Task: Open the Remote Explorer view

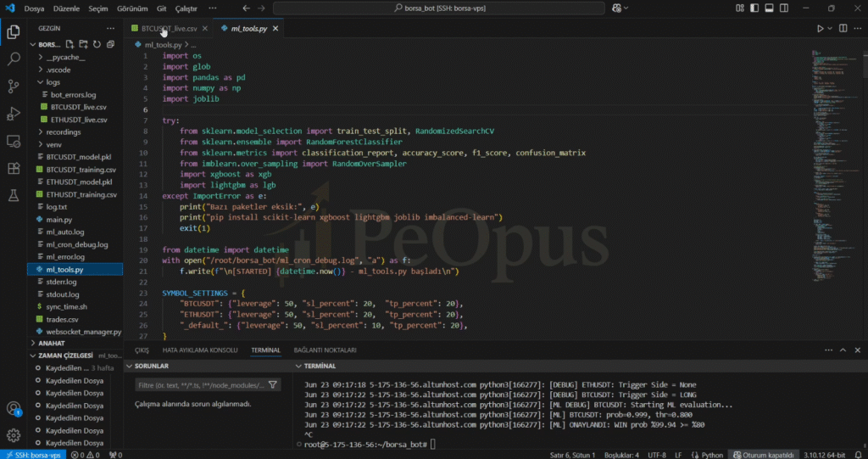Action: (x=14, y=141)
